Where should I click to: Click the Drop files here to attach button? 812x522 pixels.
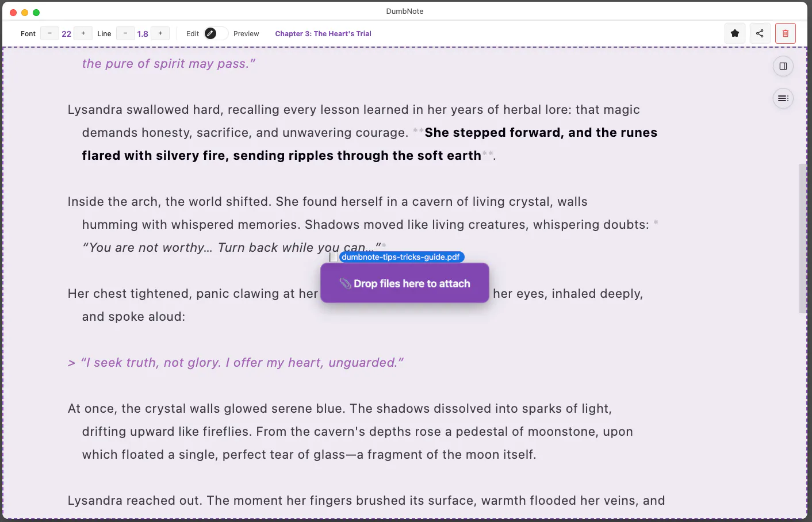click(x=405, y=283)
